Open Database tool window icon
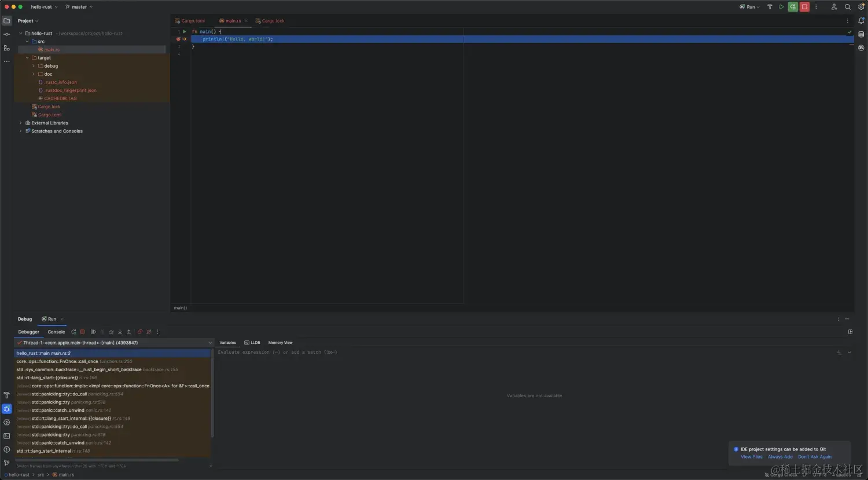The width and height of the screenshot is (868, 480). [x=861, y=35]
